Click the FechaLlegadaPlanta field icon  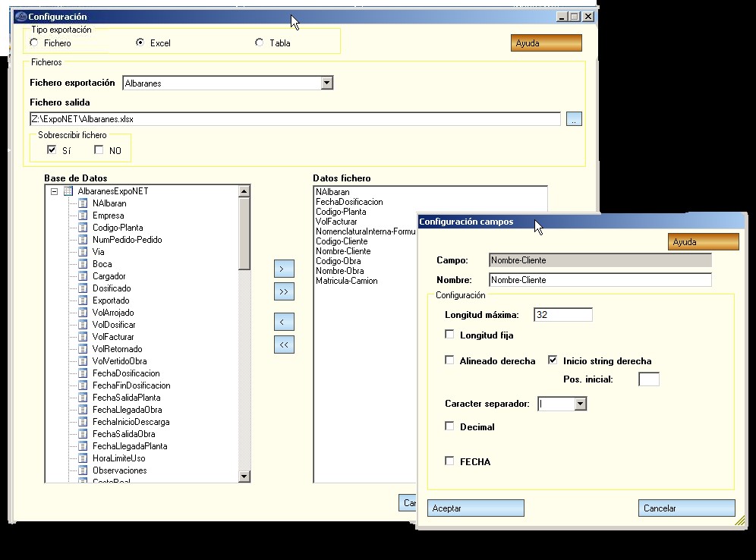click(x=83, y=446)
